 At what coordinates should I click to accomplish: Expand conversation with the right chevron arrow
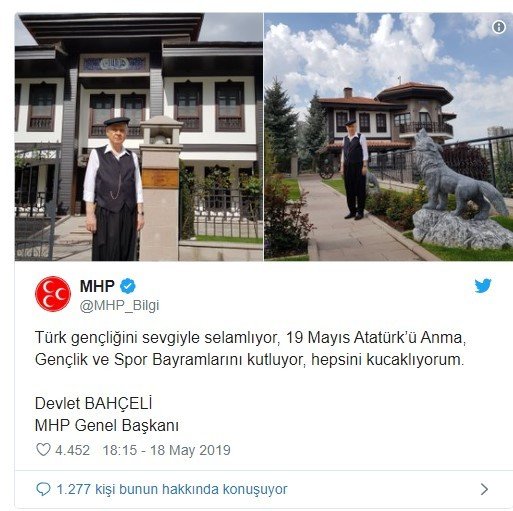point(484,489)
